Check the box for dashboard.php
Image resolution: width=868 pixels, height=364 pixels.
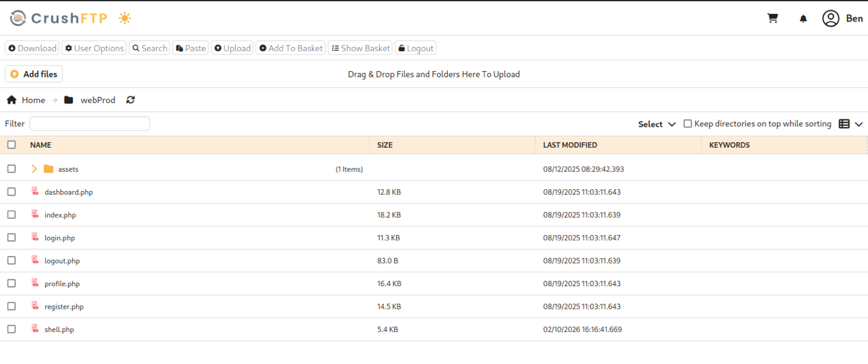coord(11,192)
